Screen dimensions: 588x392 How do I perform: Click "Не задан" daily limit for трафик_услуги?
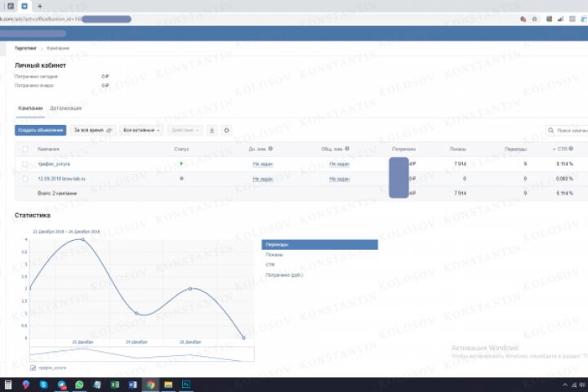[x=262, y=164]
